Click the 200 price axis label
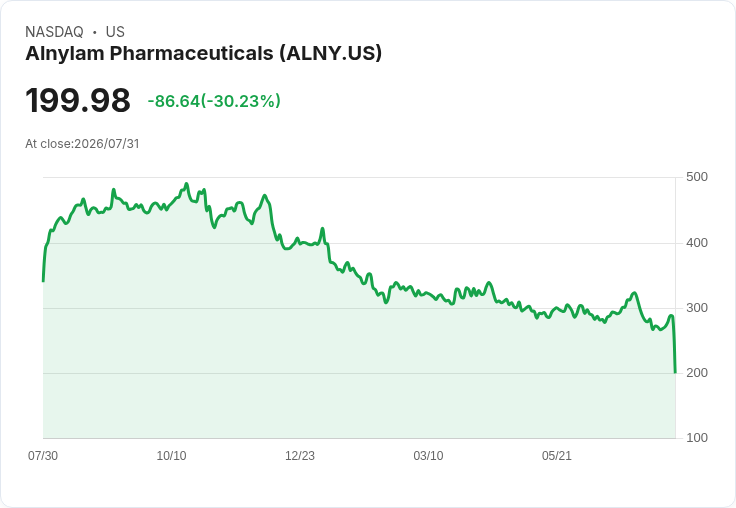This screenshot has width=736, height=508. [697, 373]
